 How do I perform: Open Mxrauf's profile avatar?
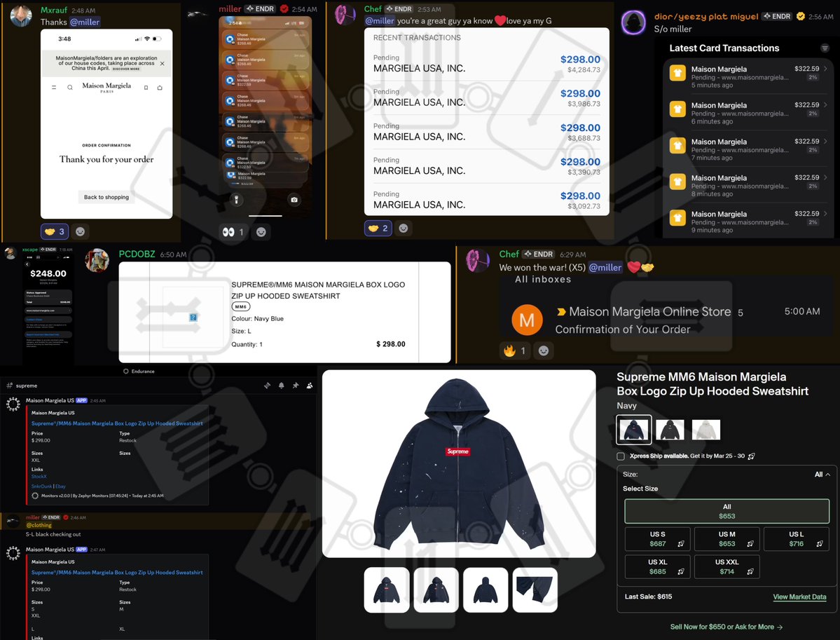(22, 15)
